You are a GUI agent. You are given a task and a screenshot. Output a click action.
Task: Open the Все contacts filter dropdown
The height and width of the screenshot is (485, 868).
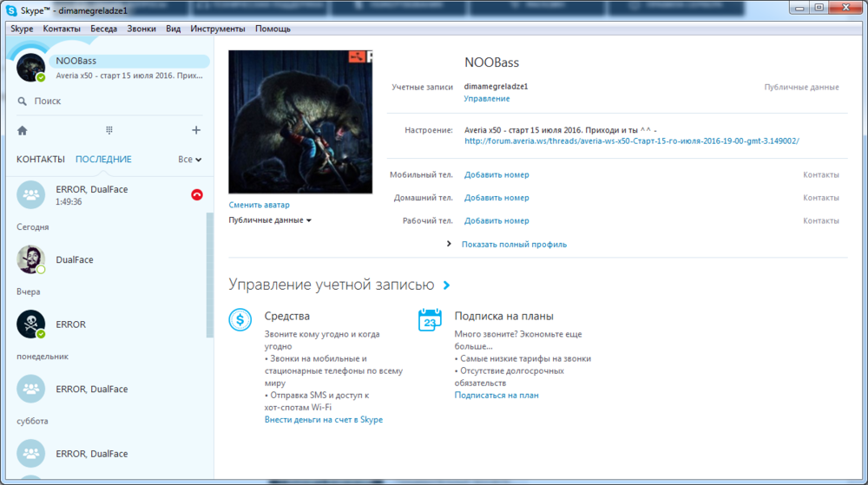tap(189, 160)
